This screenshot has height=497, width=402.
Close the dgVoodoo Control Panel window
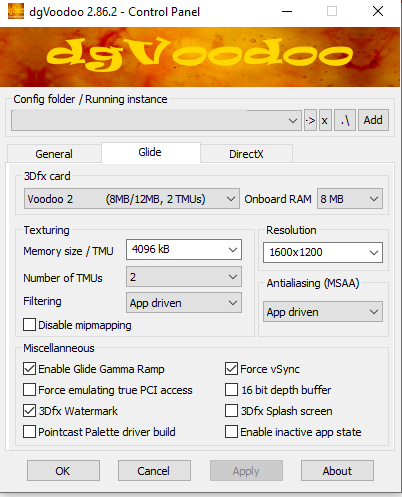(378, 11)
